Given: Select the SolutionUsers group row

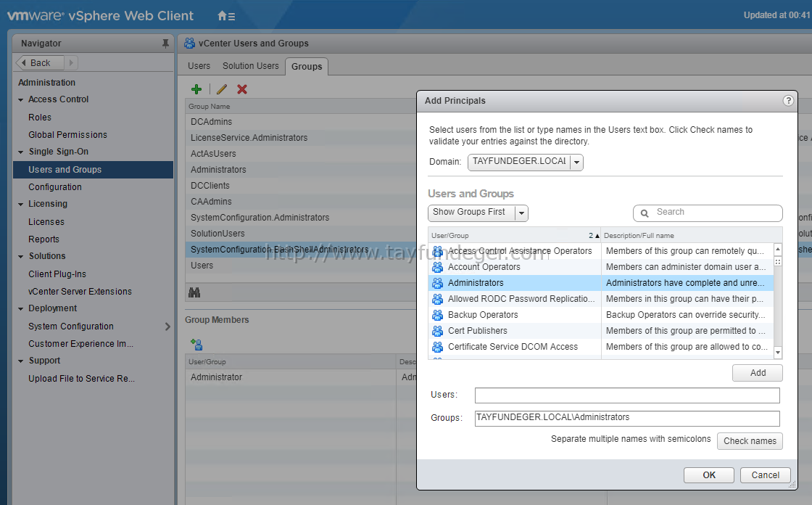Looking at the screenshot, I should (x=301, y=234).
